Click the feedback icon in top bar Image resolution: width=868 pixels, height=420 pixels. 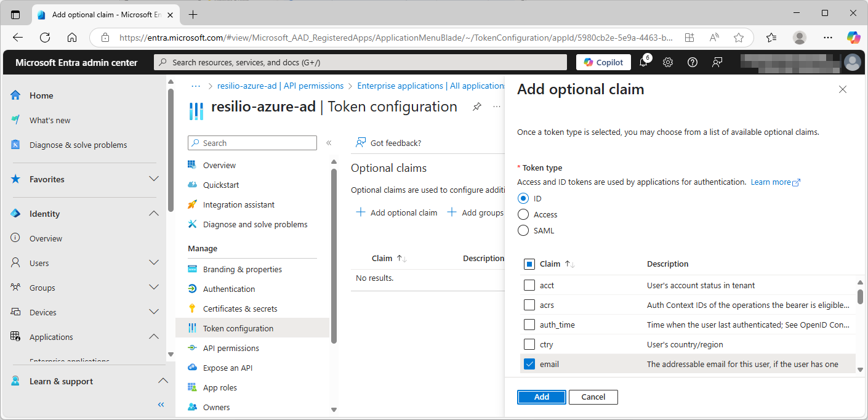click(x=717, y=62)
